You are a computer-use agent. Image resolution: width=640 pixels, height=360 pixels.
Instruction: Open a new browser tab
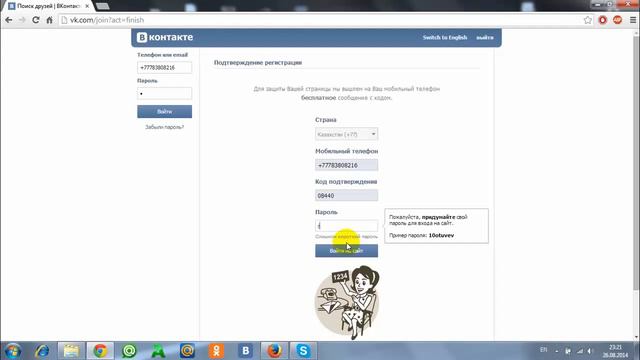102,6
